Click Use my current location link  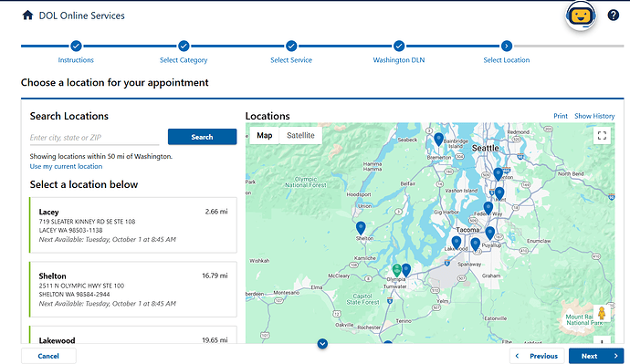pos(66,166)
